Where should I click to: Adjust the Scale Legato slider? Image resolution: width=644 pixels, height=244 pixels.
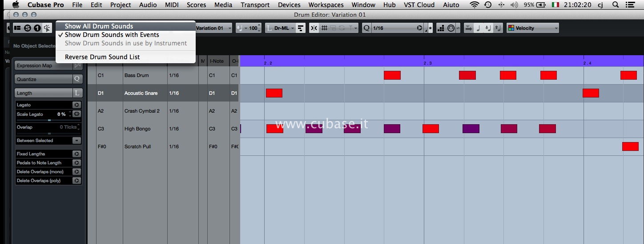[x=48, y=120]
